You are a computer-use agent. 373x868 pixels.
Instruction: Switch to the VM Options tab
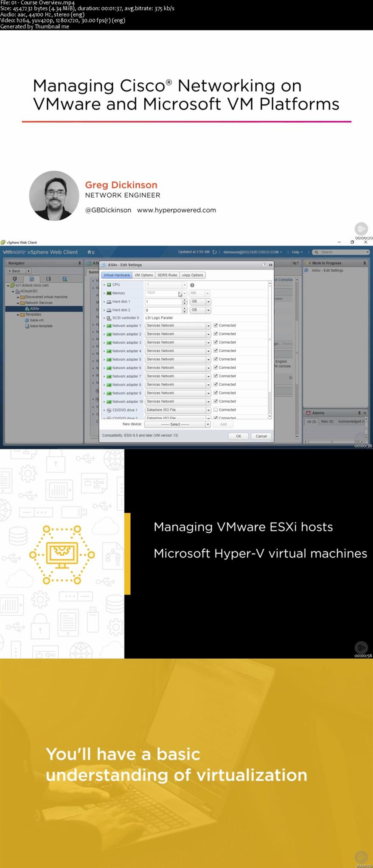coord(143,275)
